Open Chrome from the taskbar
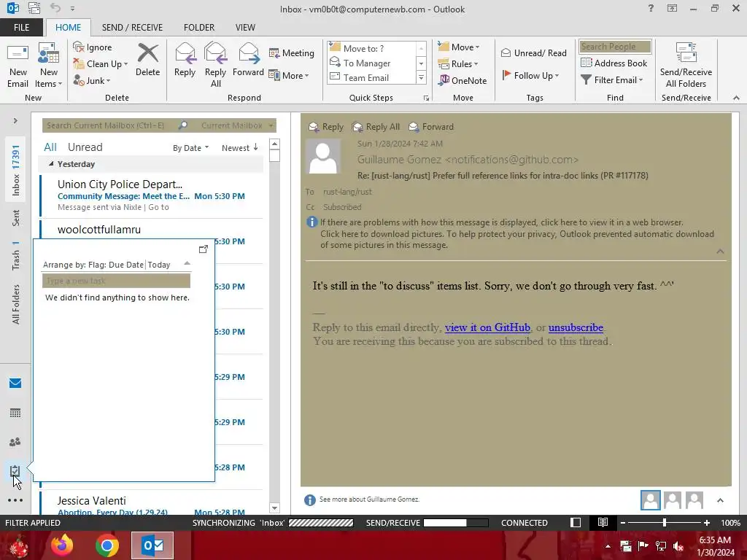747x560 pixels. click(x=107, y=545)
